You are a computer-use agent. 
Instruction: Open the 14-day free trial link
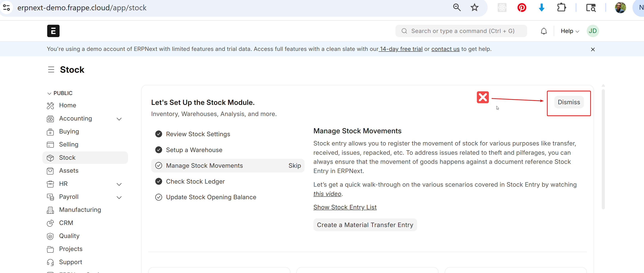pos(401,49)
